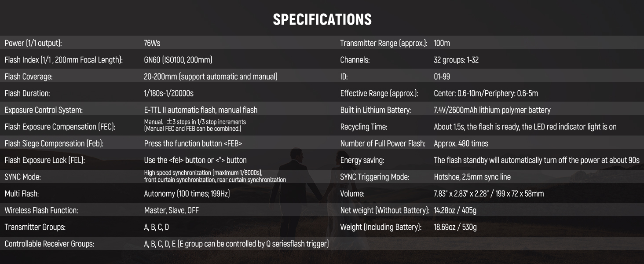Click the Hotshoe, 2.5mm sync line value

(472, 177)
